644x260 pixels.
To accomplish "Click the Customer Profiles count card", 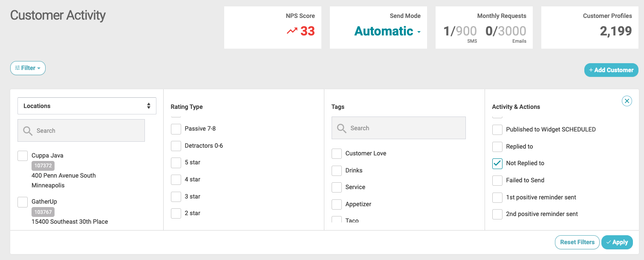I will [589, 28].
